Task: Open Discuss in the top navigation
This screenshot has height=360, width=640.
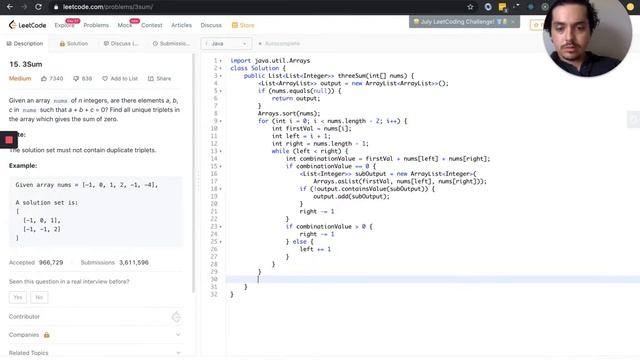Action: (x=211, y=25)
